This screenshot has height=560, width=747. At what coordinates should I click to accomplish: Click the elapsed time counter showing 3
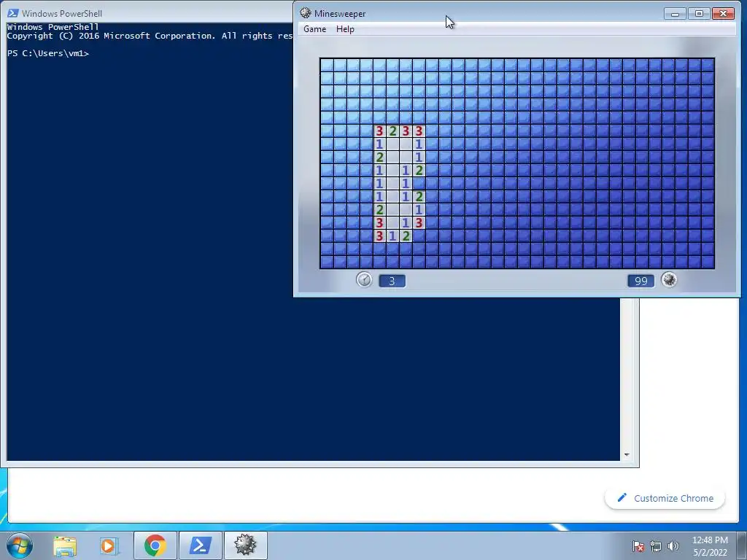pos(392,281)
